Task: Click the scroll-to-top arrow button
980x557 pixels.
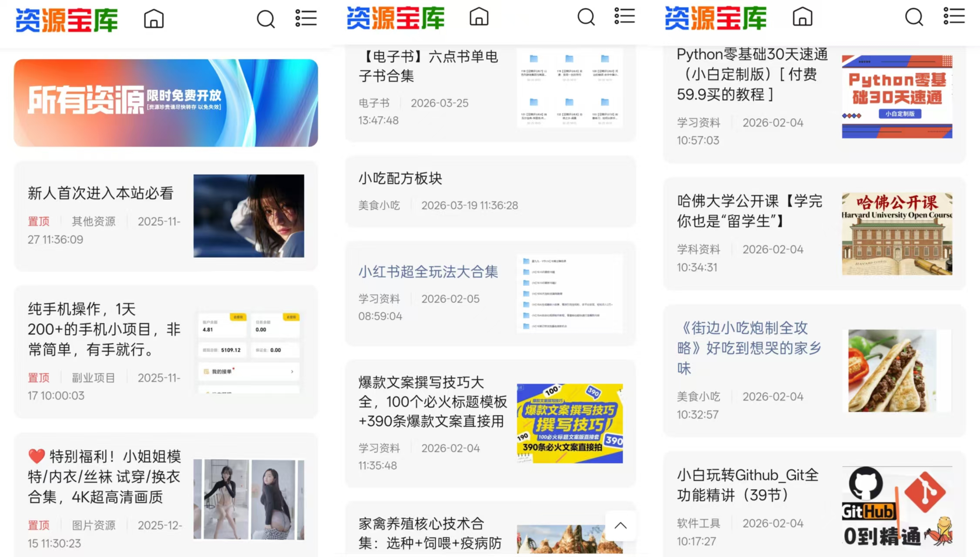Action: [620, 526]
